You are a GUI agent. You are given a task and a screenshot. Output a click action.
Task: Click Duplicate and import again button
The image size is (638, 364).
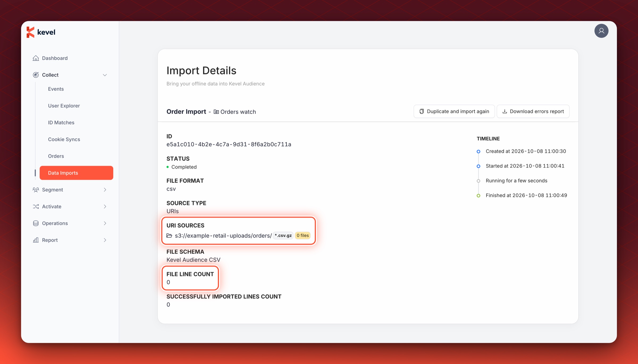pyautogui.click(x=454, y=111)
